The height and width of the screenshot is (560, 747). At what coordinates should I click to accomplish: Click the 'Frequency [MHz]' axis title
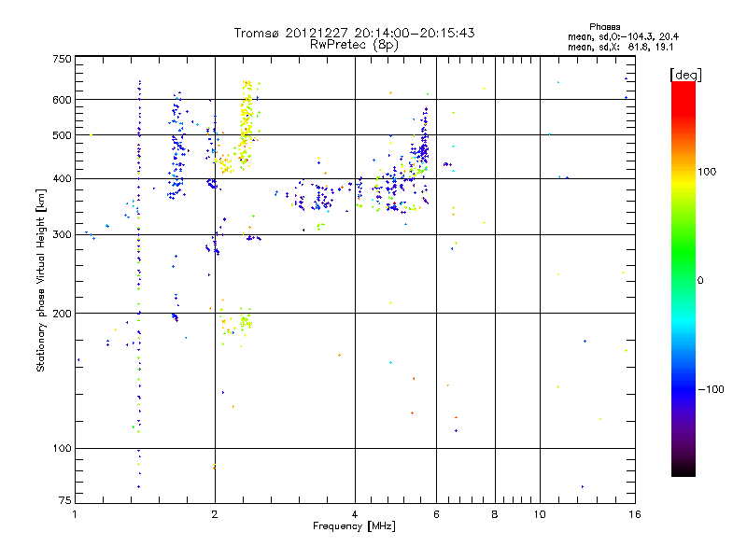tap(354, 526)
